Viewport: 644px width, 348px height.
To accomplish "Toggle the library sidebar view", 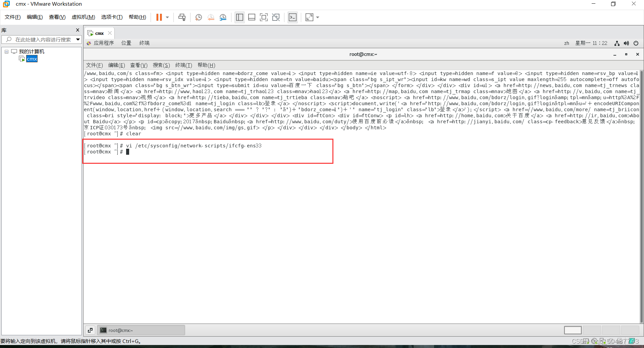I will 239,17.
